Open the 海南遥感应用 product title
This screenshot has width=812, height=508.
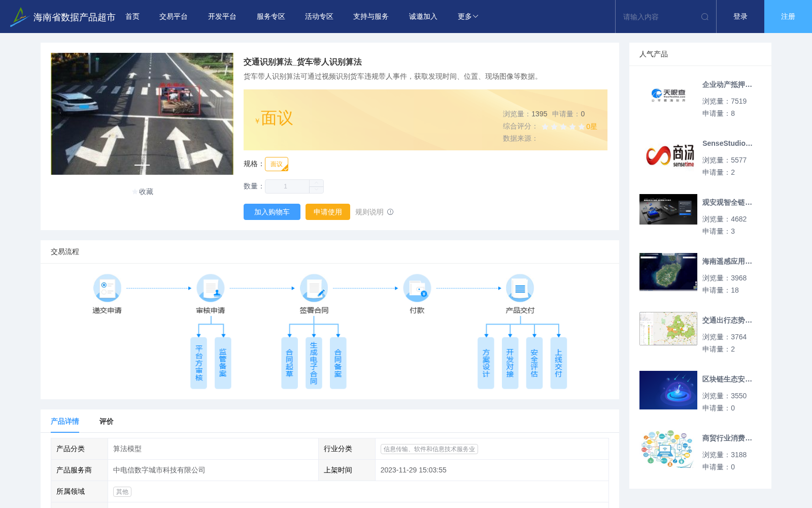tap(727, 261)
